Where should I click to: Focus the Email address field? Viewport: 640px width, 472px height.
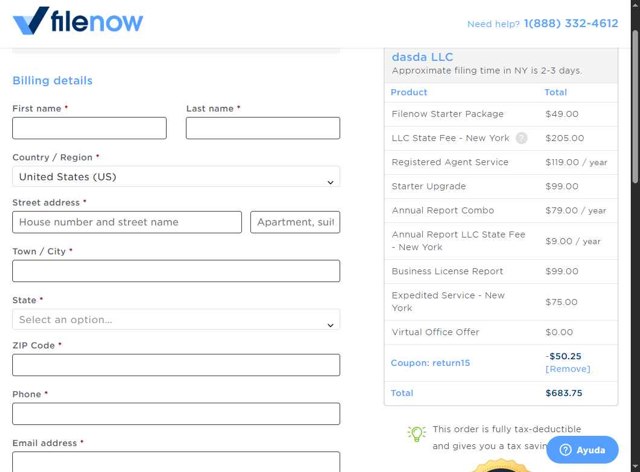tap(176, 462)
